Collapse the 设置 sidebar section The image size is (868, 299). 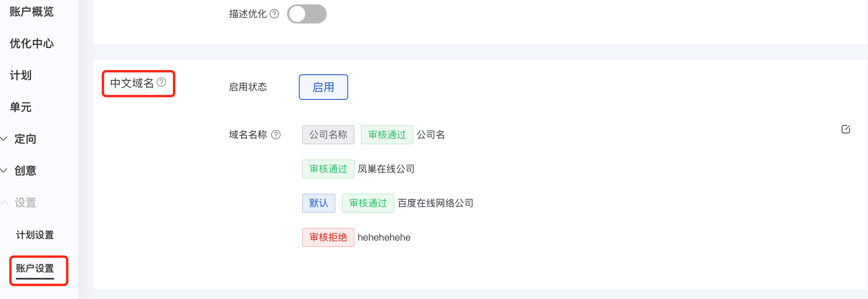pos(19,202)
